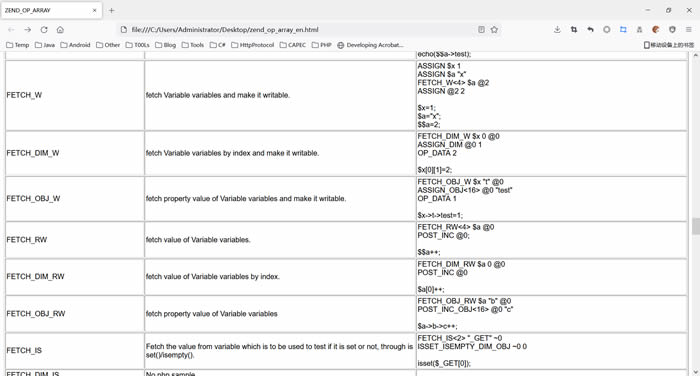The width and height of the screenshot is (700, 376).
Task: Click "FETCH_DIM_W $x 0 @0" code line
Action: 458,136
